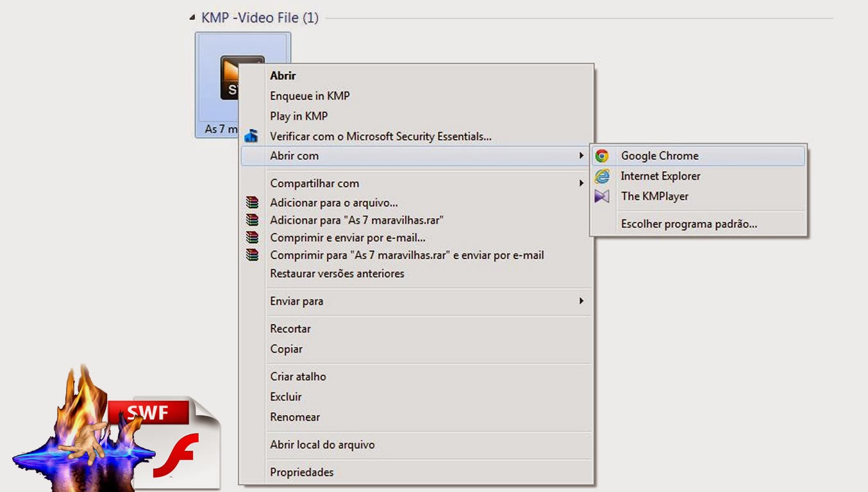This screenshot has height=492, width=868.
Task: Collapse the 'KMP -Video File (1)' group
Action: point(192,18)
